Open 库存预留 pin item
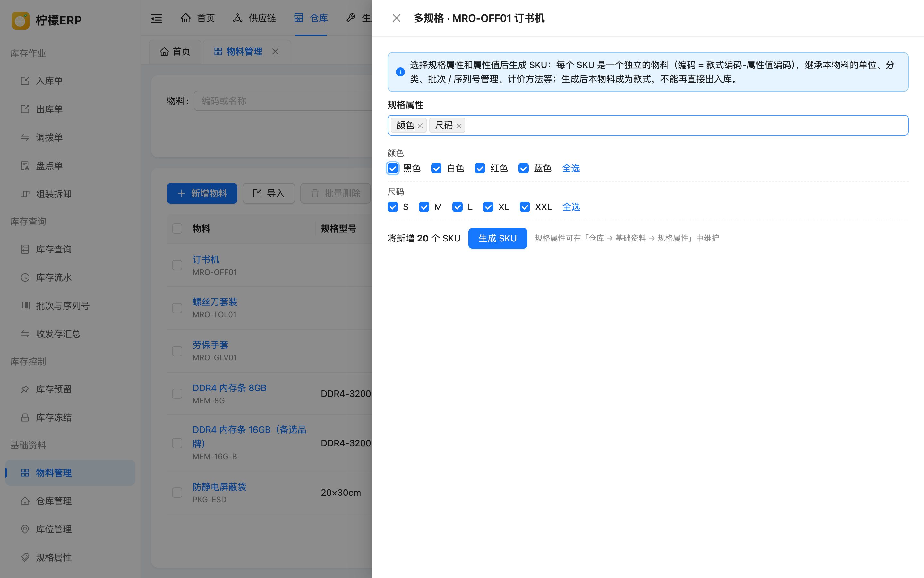Image resolution: width=924 pixels, height=578 pixels. pyautogui.click(x=70, y=389)
